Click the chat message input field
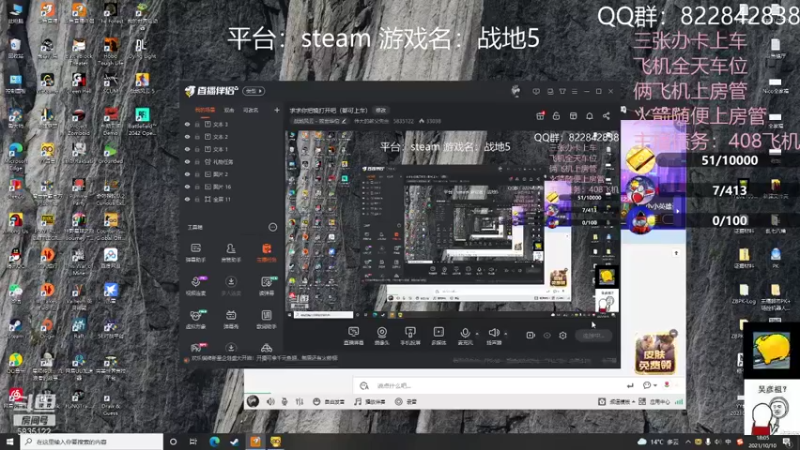Screen dimensions: 800x450 pyautogui.click(x=490, y=385)
